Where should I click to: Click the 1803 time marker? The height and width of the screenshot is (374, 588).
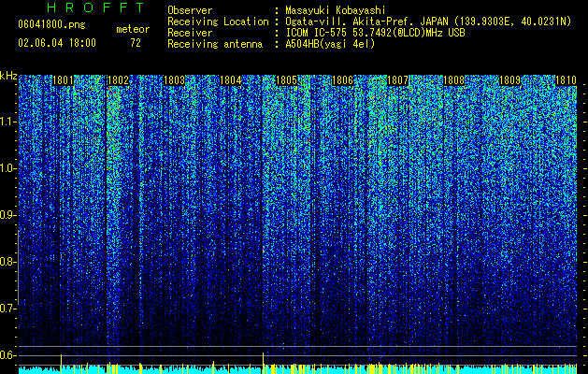pos(175,80)
